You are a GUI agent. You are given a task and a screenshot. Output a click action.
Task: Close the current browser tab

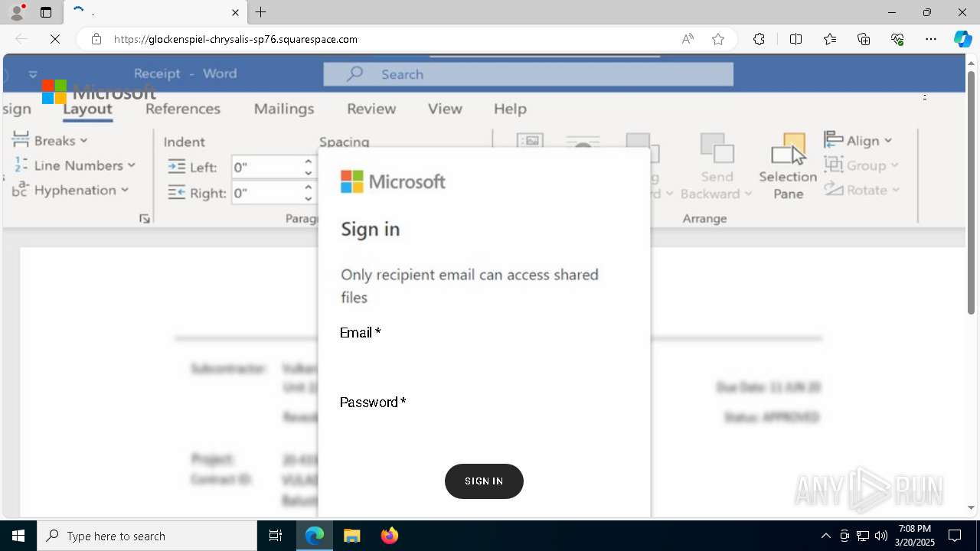click(x=236, y=12)
